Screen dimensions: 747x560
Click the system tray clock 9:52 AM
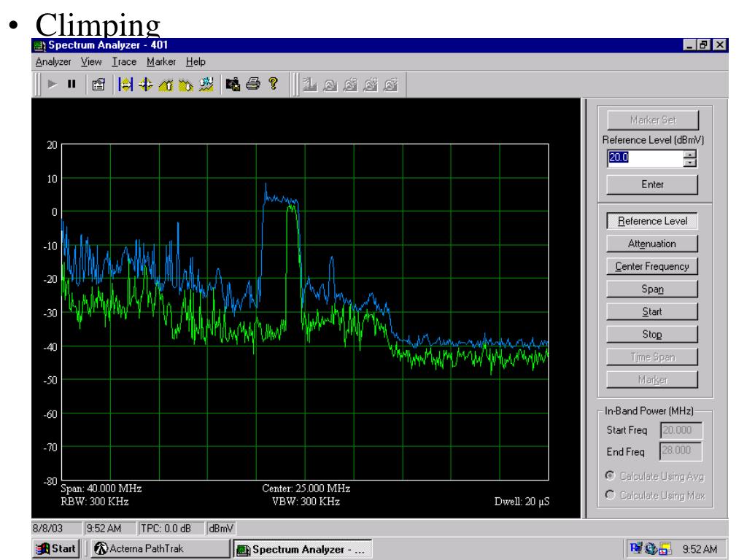(x=700, y=549)
